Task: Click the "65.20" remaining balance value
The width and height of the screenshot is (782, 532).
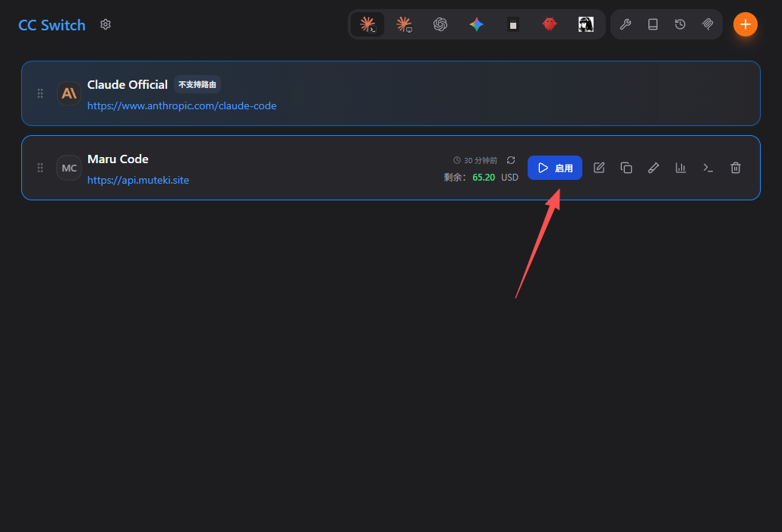Action: click(484, 178)
